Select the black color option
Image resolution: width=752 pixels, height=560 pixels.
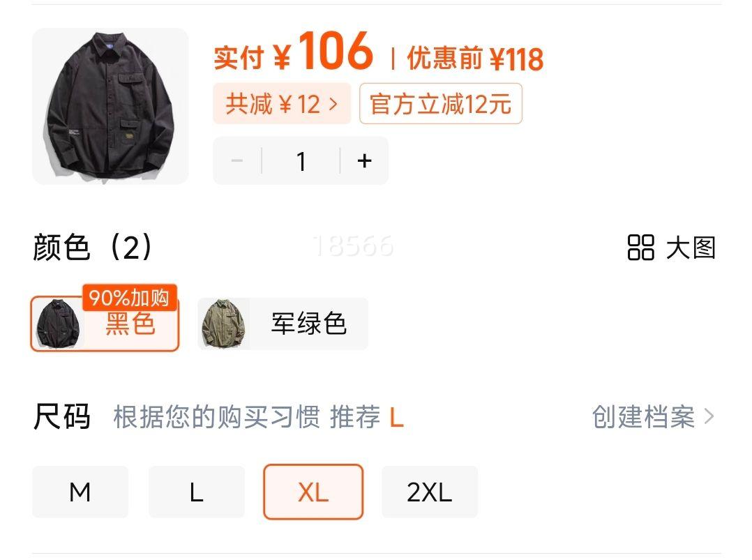(105, 324)
